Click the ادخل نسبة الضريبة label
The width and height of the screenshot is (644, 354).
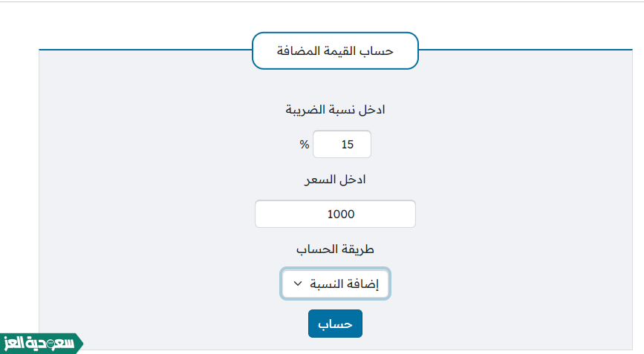pyautogui.click(x=336, y=110)
